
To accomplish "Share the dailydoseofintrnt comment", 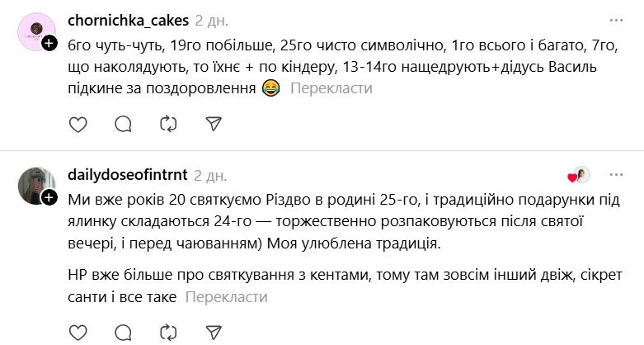I will 213,333.
